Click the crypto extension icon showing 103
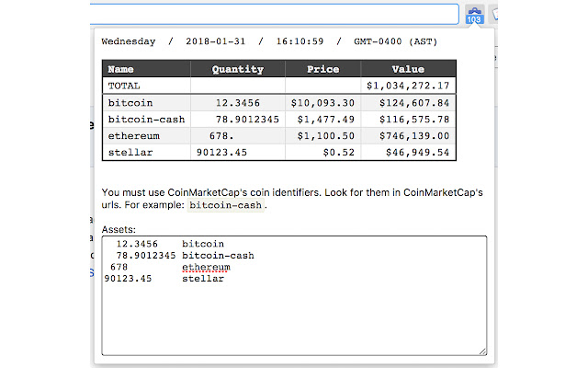This screenshot has width=588, height=368. coord(474,15)
